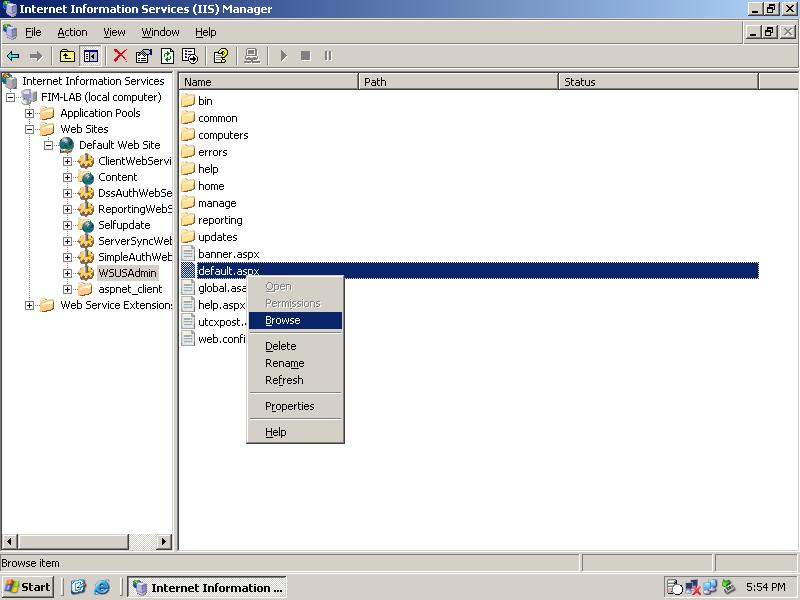Viewport: 800px width, 600px height.
Task: Open the Window menu
Action: [x=160, y=32]
